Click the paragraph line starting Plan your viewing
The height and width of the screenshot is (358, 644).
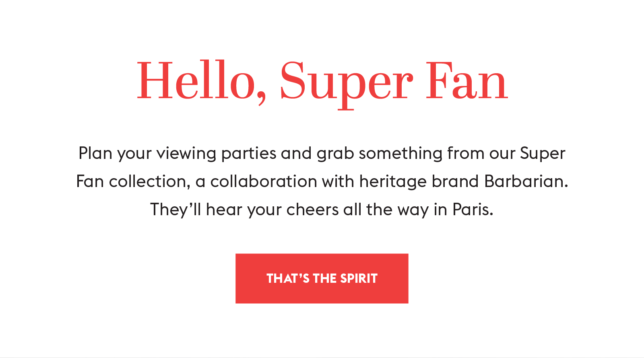[x=322, y=154]
